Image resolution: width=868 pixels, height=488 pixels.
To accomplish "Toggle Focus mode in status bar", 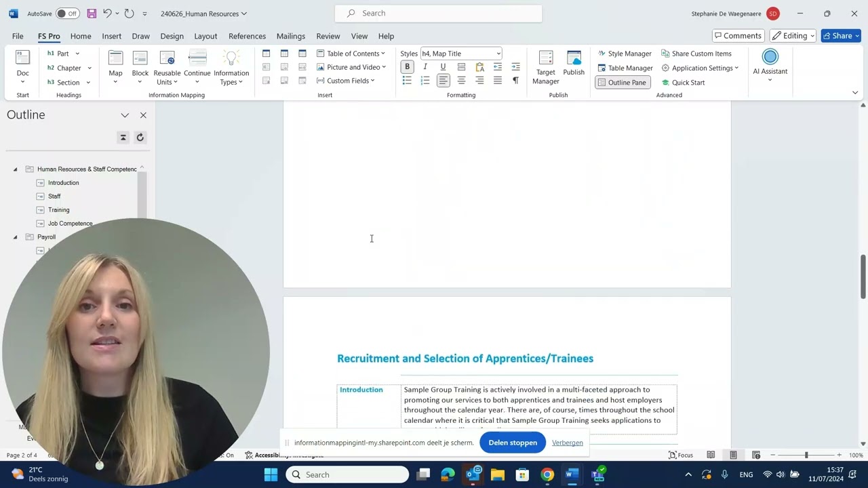I will coord(681,455).
